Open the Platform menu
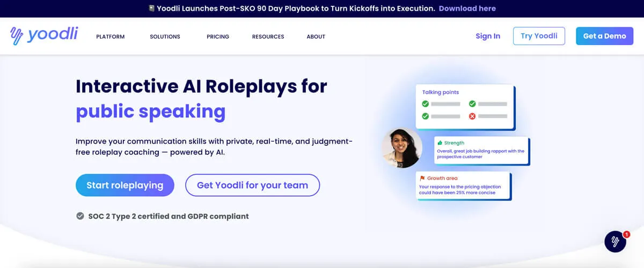This screenshot has height=268, width=644. tap(111, 36)
